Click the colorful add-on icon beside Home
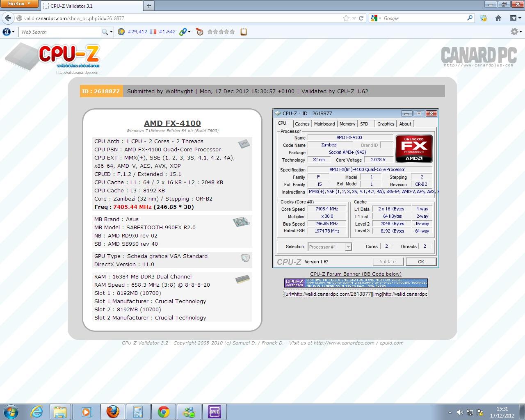Screen dimensions: 525x420 coord(484,18)
